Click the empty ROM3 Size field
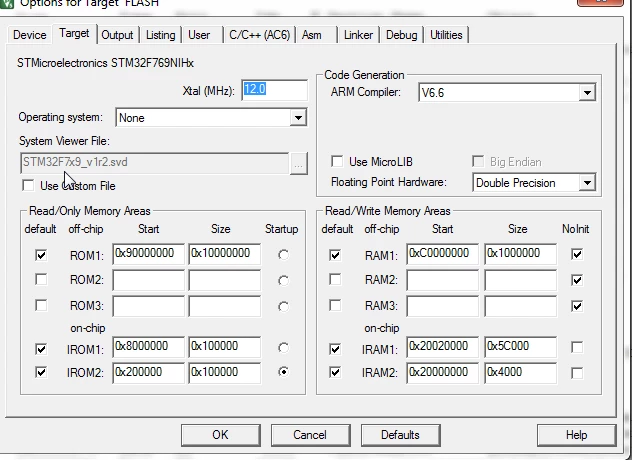Image resolution: width=632 pixels, height=460 pixels. 225,306
